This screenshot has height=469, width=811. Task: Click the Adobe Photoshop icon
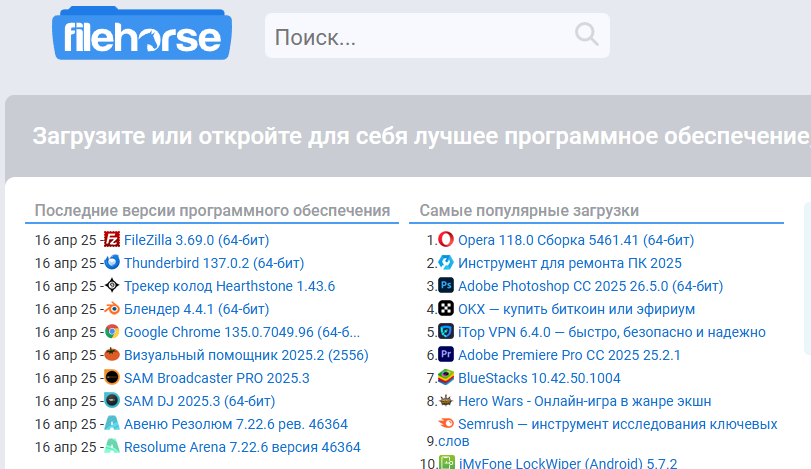[446, 285]
